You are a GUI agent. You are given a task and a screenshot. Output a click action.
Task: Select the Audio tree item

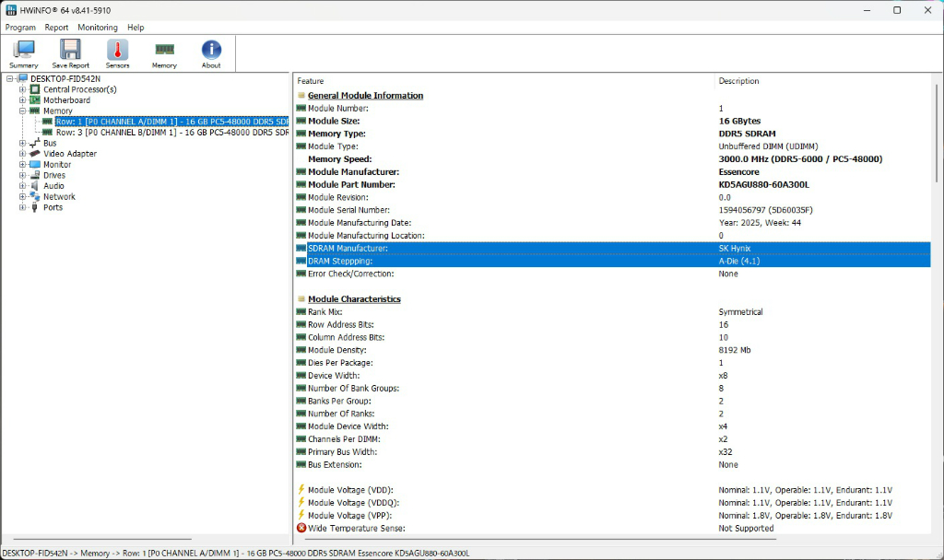(x=53, y=186)
